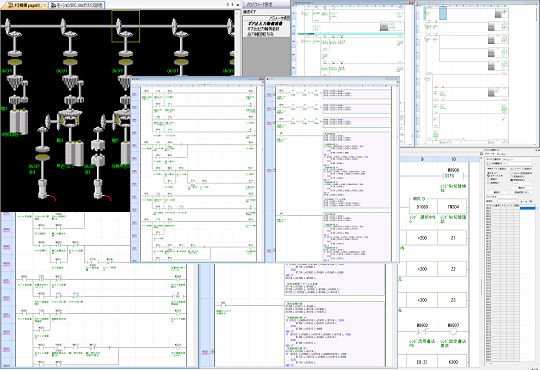This screenshot has height=370, width=540.
Task: Click the motor with red cable, leftmost
Action: 44,189
